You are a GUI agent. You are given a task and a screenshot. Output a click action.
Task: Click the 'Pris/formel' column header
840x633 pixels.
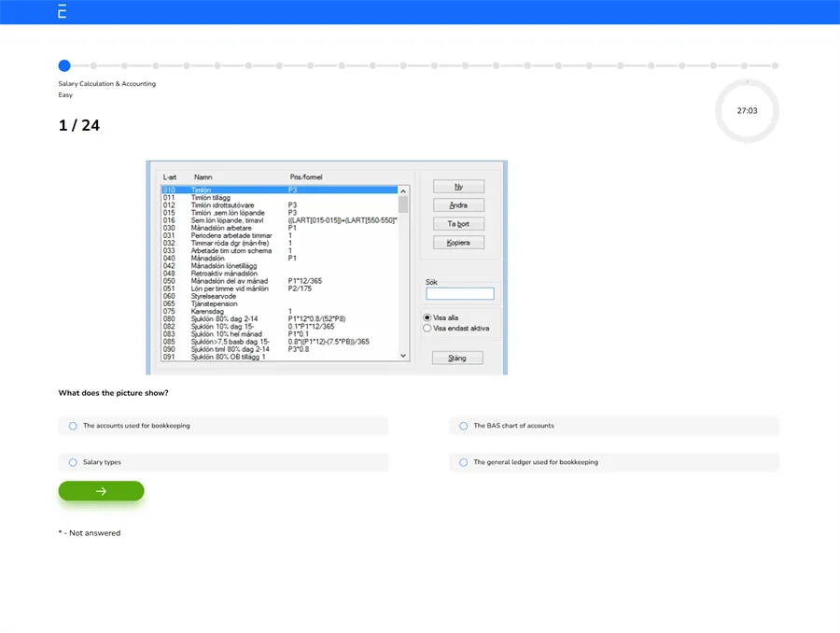[306, 176]
